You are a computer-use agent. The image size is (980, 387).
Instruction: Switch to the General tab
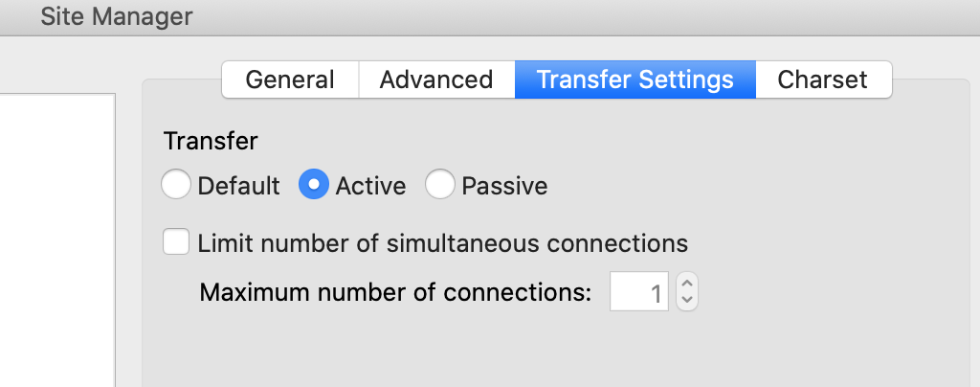(290, 80)
